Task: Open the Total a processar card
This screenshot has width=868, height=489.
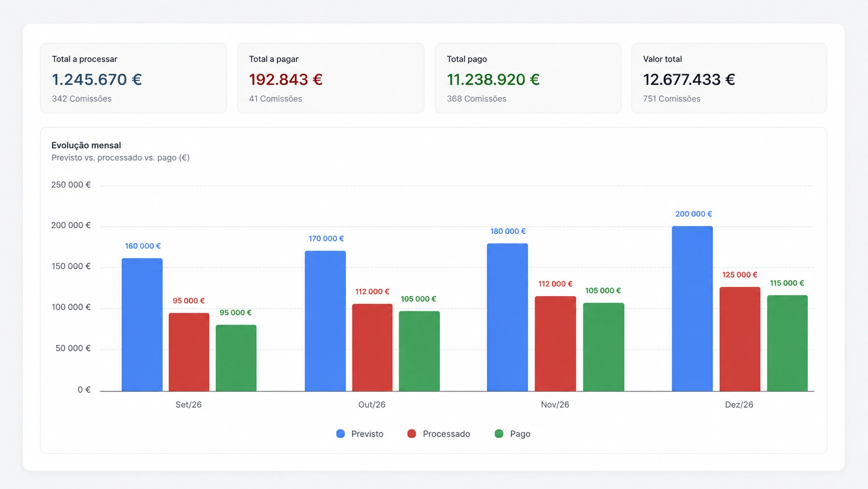Action: (x=133, y=78)
